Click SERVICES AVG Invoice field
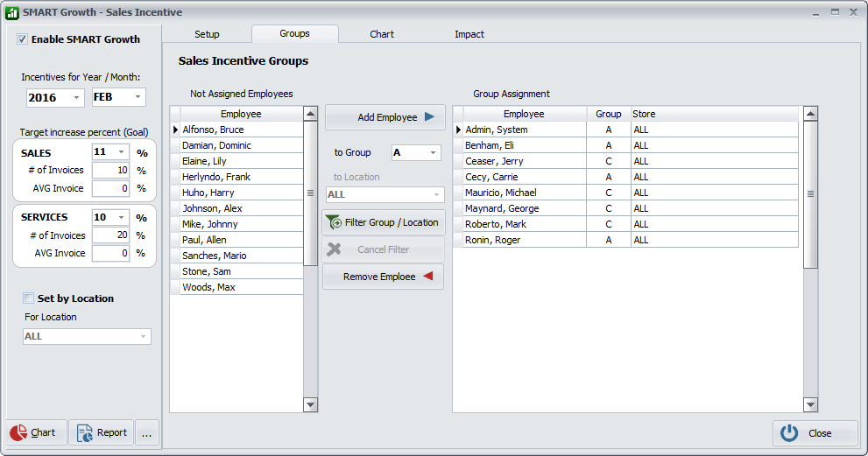The width and height of the screenshot is (868, 456). [x=110, y=253]
